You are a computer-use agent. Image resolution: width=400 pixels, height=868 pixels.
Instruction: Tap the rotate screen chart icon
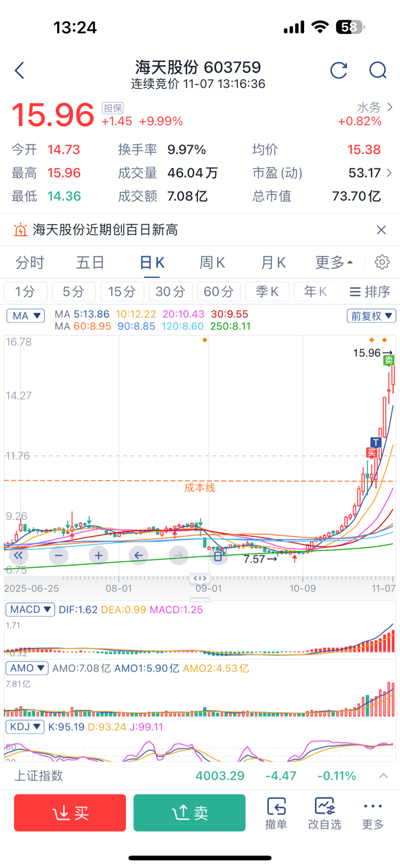point(218,555)
